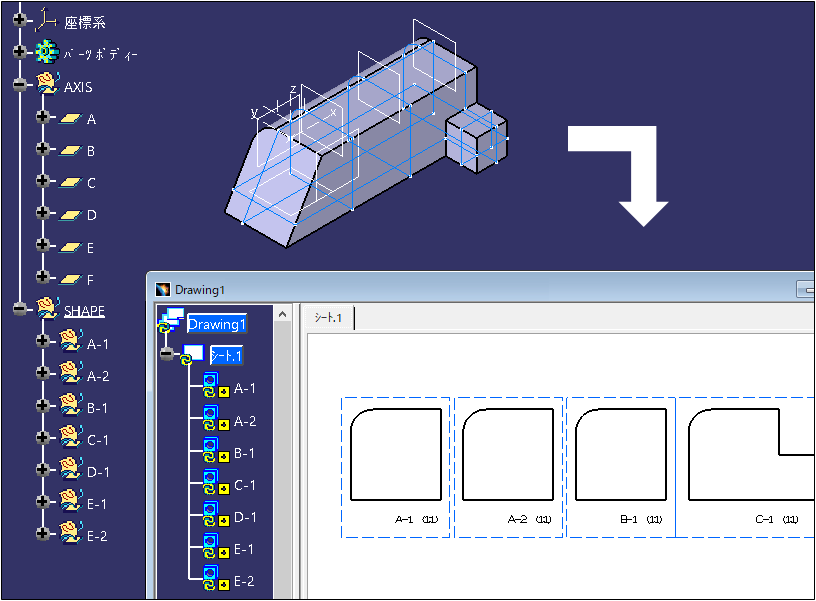Screen dimensions: 816x601
Task: Expand plane D node in tree
Action: coord(42,214)
